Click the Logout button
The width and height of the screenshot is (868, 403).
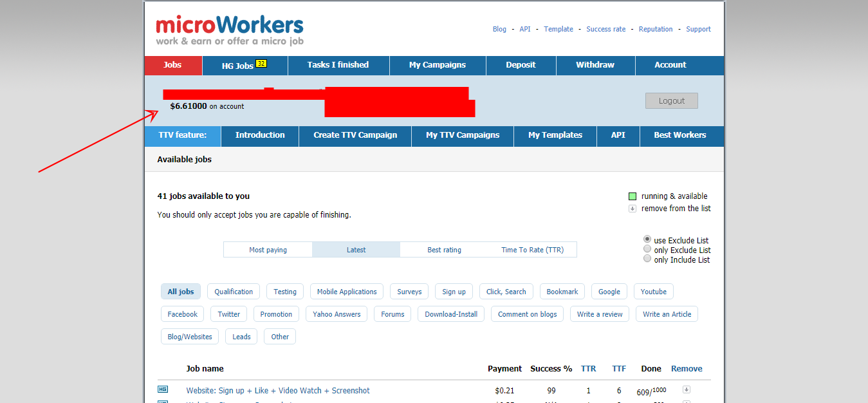pyautogui.click(x=672, y=101)
